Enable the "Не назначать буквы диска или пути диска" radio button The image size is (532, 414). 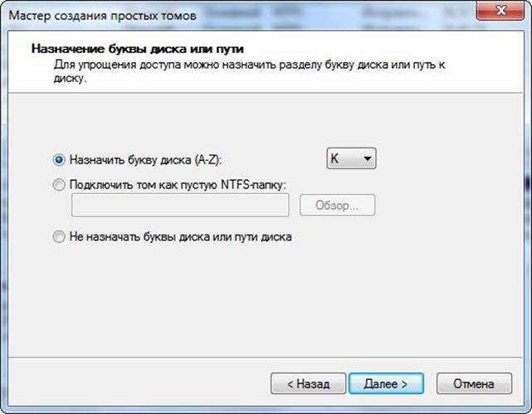pos(59,236)
